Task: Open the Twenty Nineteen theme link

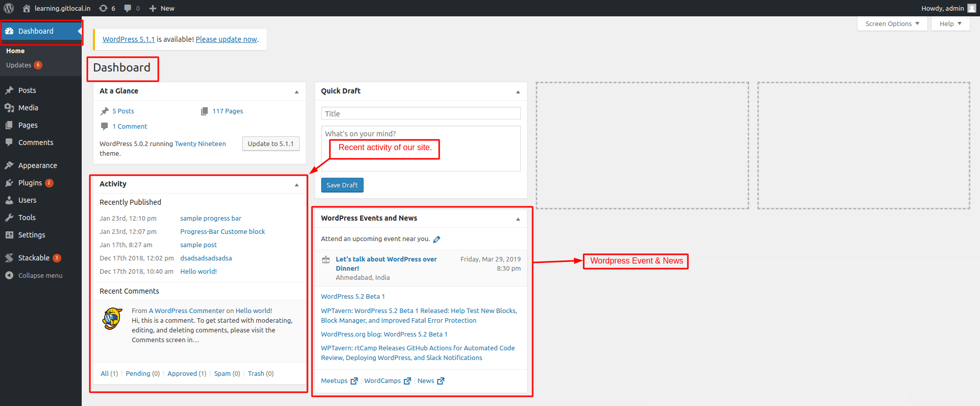Action: click(x=200, y=144)
